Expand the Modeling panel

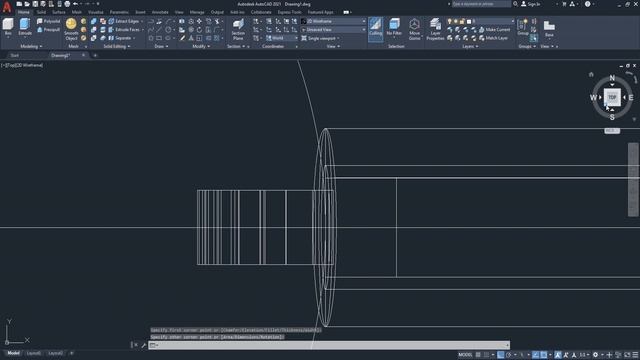tap(31, 47)
